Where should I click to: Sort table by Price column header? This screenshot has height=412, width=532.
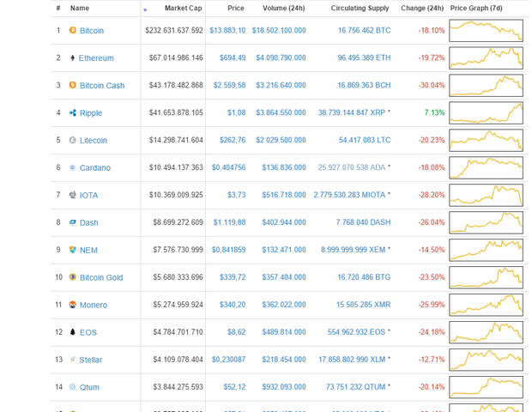pyautogui.click(x=236, y=8)
